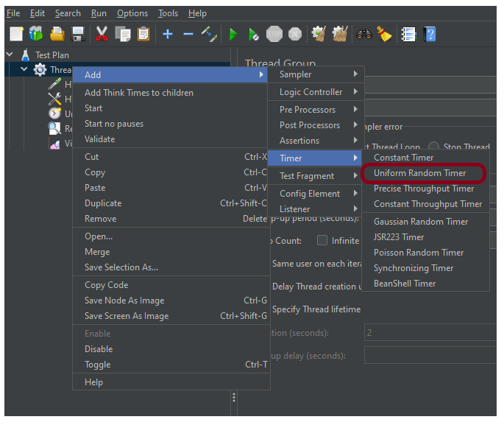The width and height of the screenshot is (504, 425).
Task: Click the plus Expand All icon
Action: pos(168,34)
